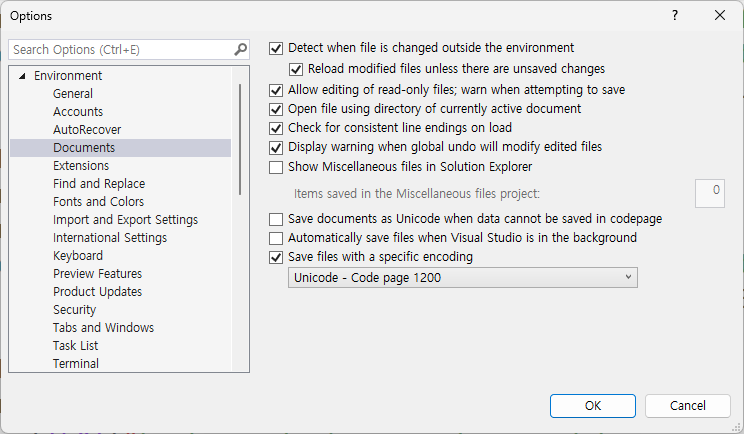Click the search magnifier icon

pyautogui.click(x=240, y=49)
